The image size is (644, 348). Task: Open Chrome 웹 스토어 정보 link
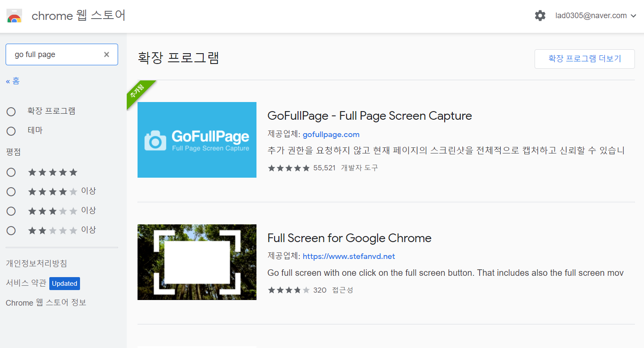coord(46,303)
